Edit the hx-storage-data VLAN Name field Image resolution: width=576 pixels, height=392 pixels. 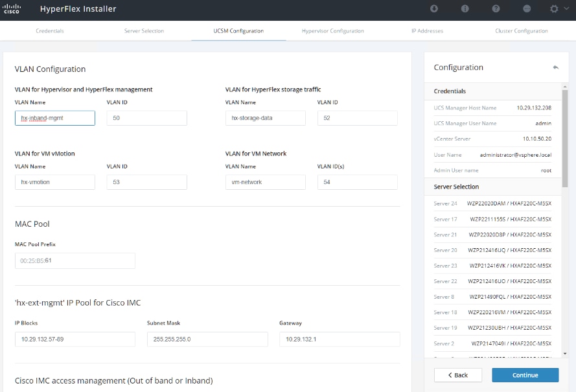265,118
